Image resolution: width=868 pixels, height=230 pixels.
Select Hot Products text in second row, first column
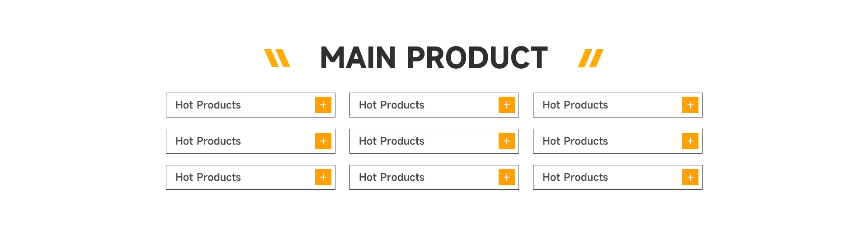pyautogui.click(x=208, y=141)
